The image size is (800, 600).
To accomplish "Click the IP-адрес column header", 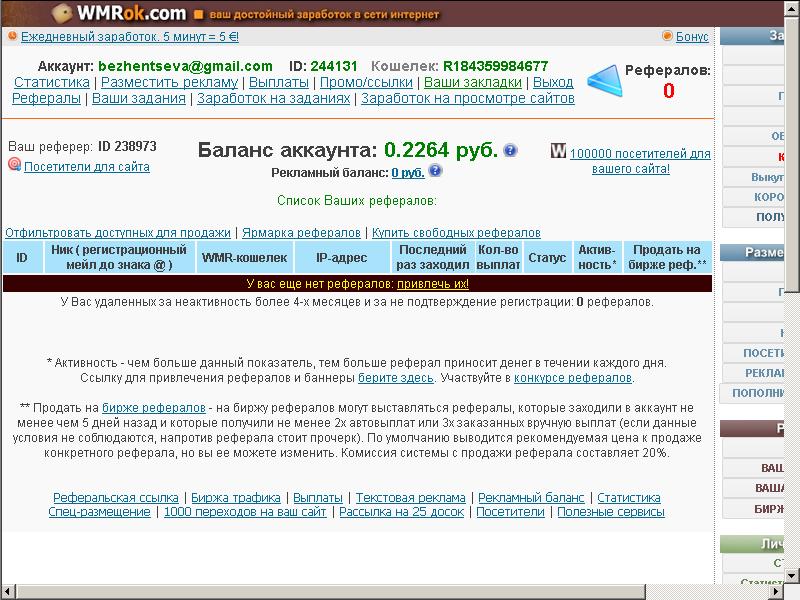I will pos(342,257).
